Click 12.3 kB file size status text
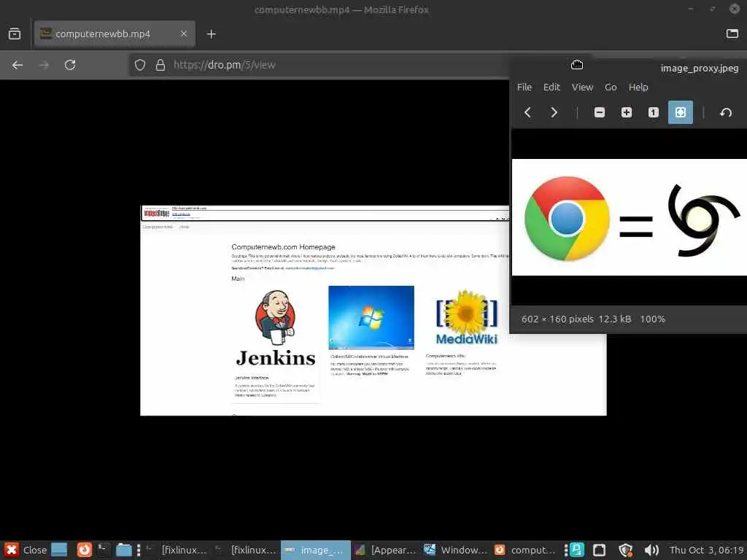747x560 pixels. point(614,319)
